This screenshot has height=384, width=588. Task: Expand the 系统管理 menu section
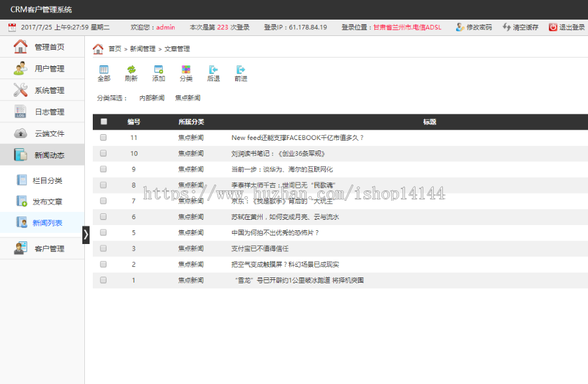(42, 90)
